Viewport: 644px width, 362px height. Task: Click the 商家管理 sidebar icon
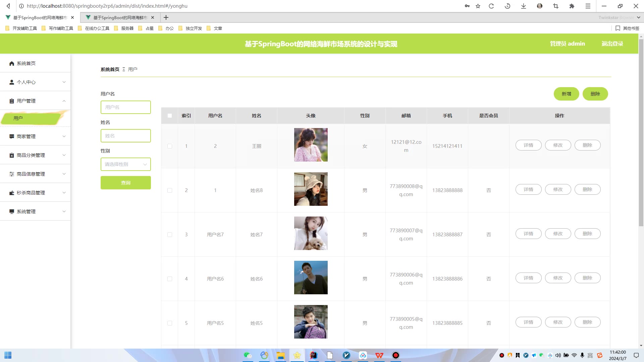coord(12,136)
